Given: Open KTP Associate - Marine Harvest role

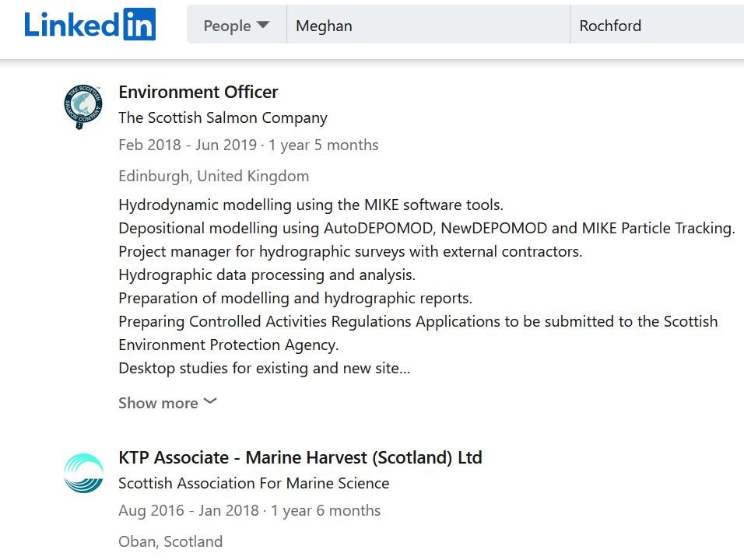Looking at the screenshot, I should (x=300, y=457).
